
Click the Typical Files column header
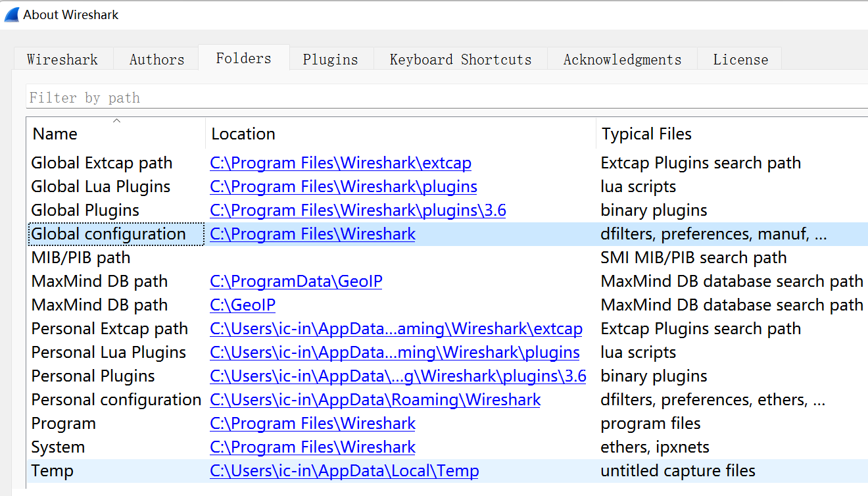pos(646,134)
